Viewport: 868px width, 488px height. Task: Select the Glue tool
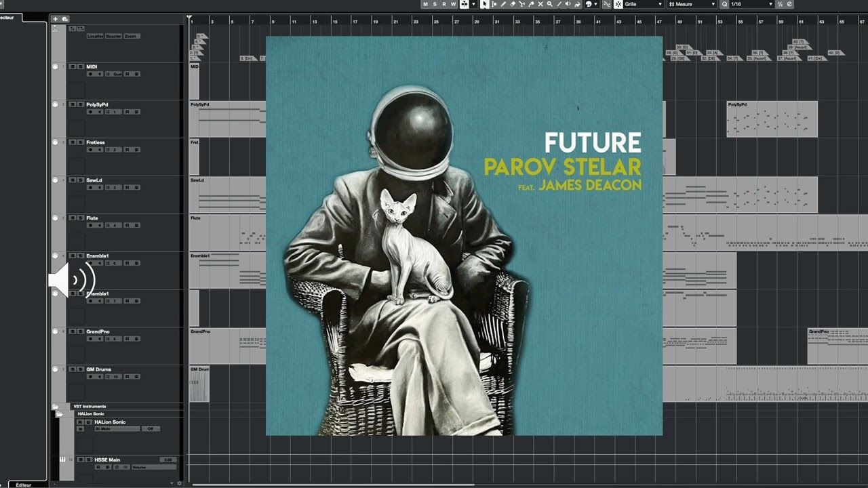[531, 4]
